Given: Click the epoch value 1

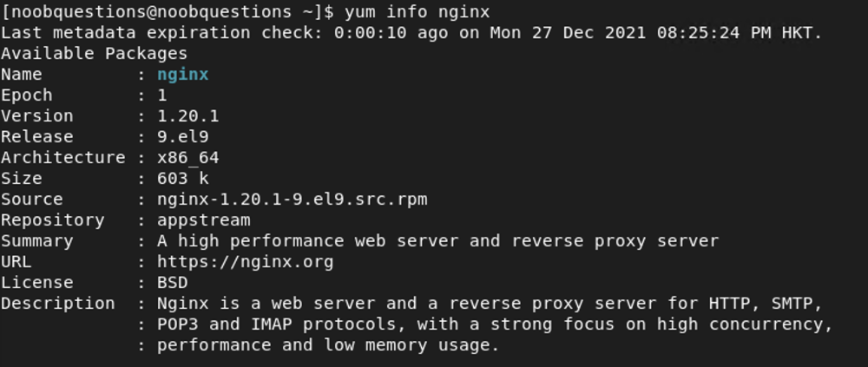Looking at the screenshot, I should [162, 95].
